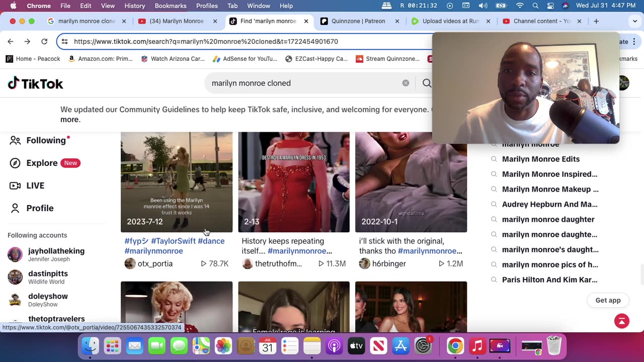
Task: Open the AdSense for YouTube bookmark
Action: click(245, 59)
